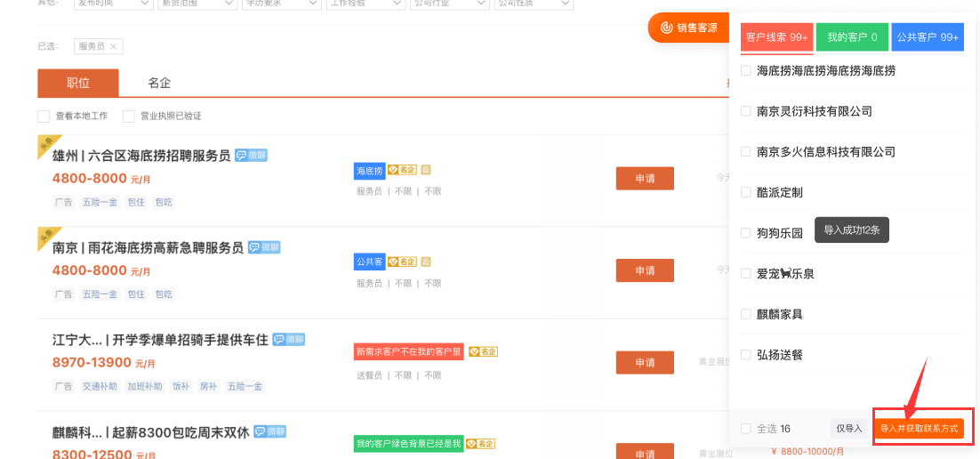
Task: Click the 弘扬送餐 lead name
Action: [779, 355]
